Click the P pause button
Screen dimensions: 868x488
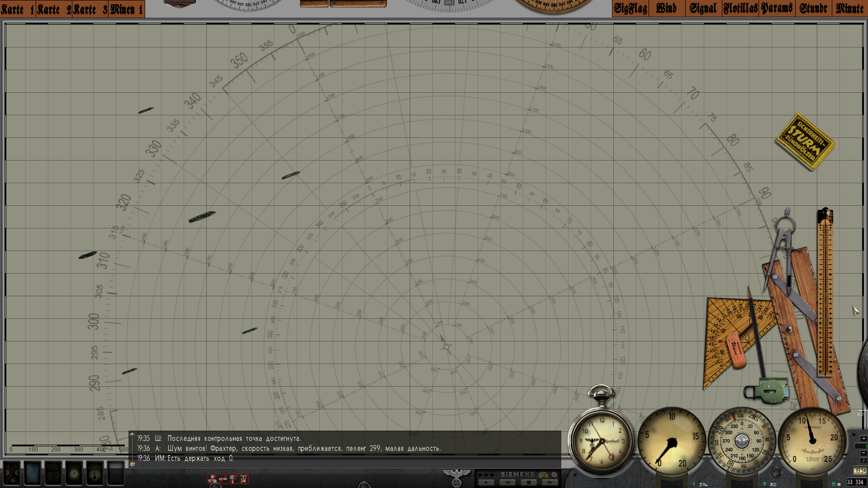(863, 460)
